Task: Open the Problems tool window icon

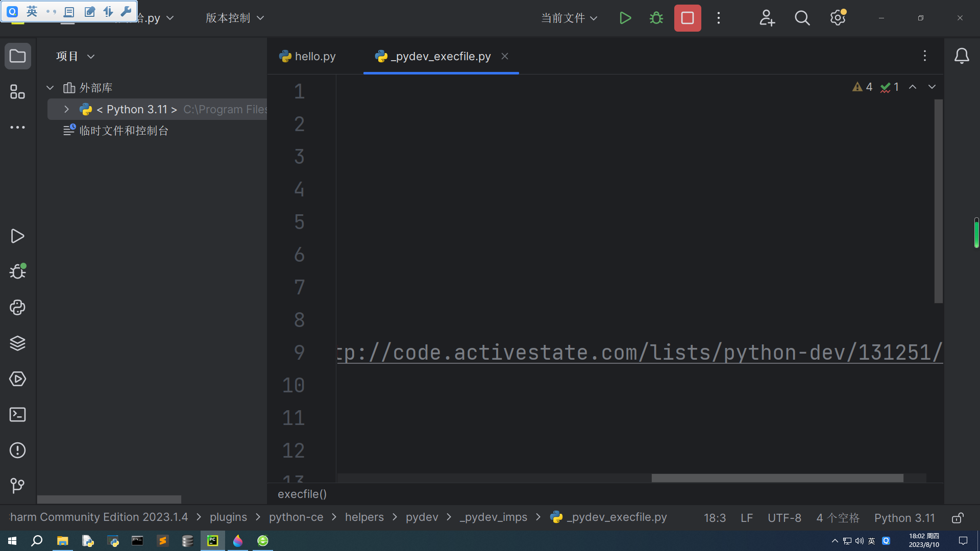Action: (18, 450)
